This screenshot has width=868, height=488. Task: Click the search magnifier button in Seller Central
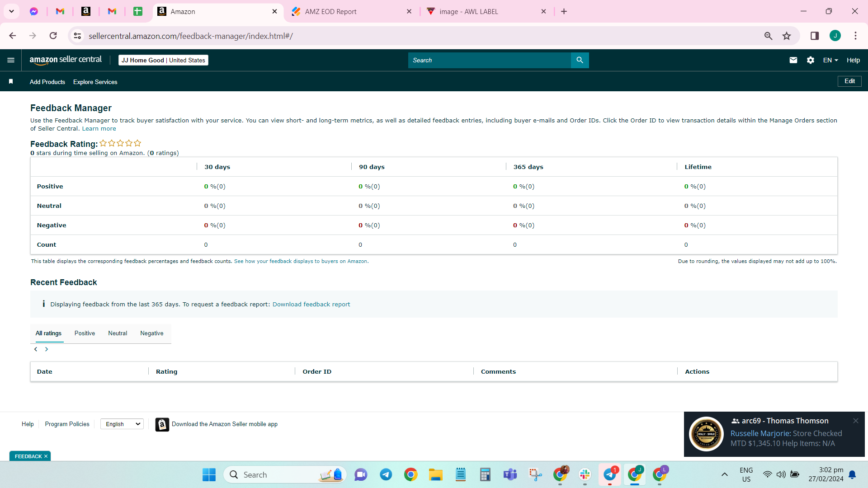580,60
